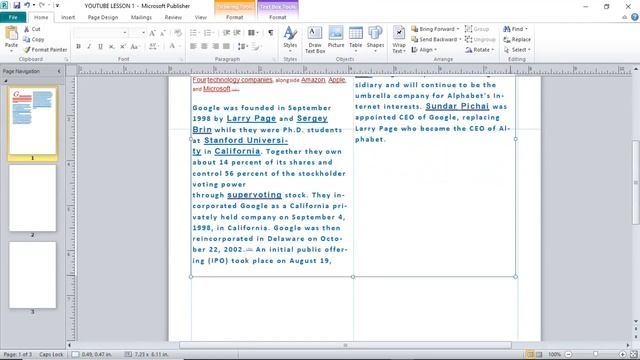This screenshot has height=360, width=640.
Task: Align text left
Action: [x=193, y=47]
